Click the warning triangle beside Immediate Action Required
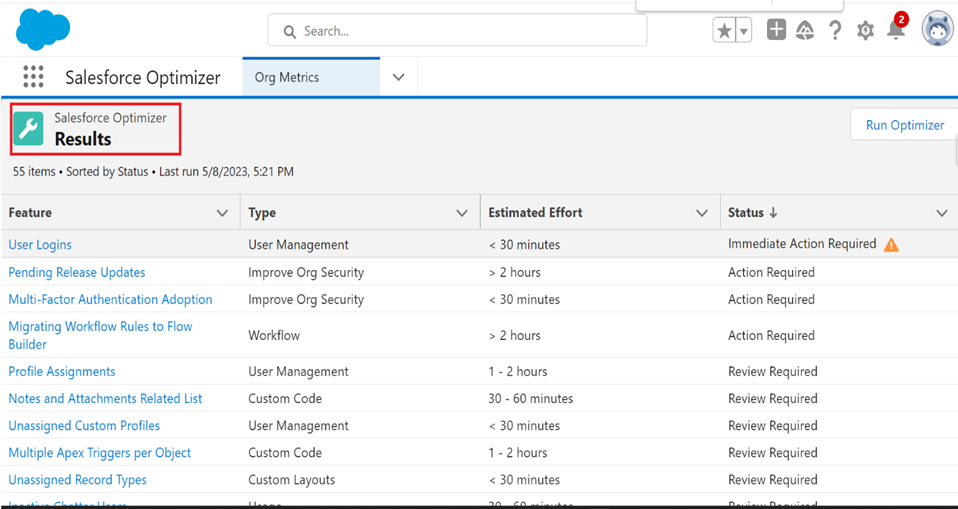The width and height of the screenshot is (958, 509). (891, 244)
